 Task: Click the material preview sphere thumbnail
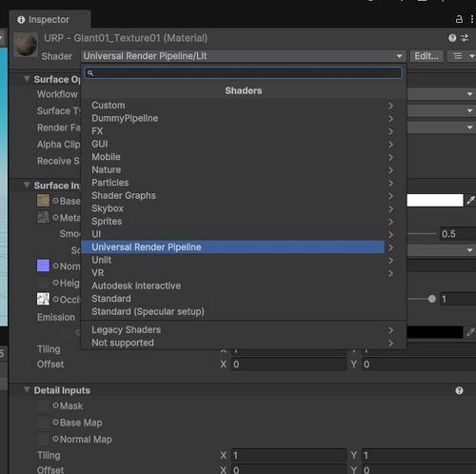click(26, 45)
